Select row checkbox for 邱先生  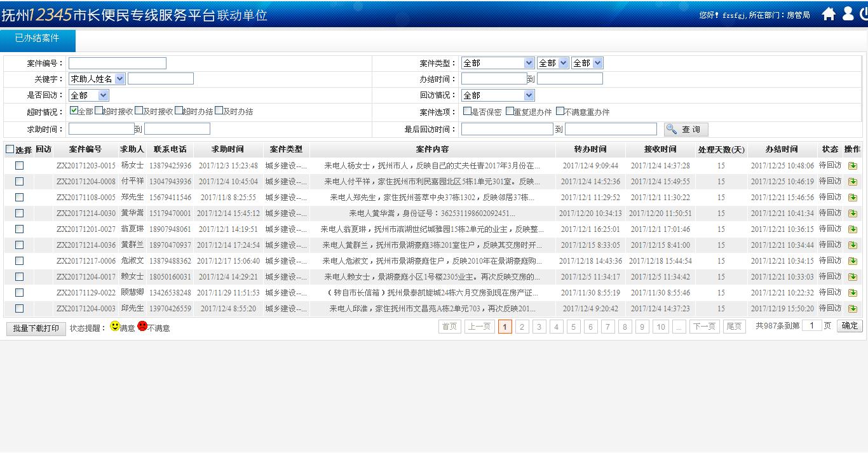point(20,308)
